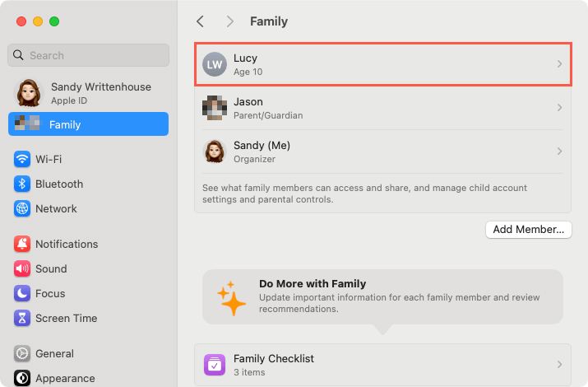The image size is (588, 387).
Task: Select the Focus moon icon
Action: [x=22, y=293]
